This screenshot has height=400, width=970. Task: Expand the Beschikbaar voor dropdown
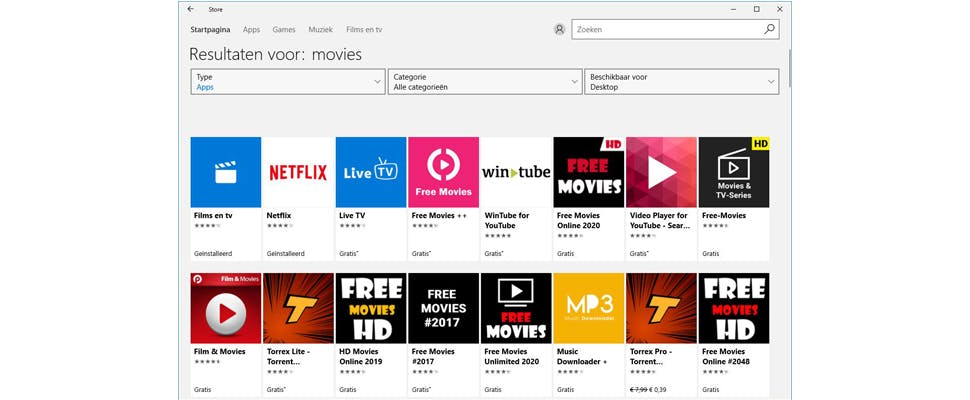(x=682, y=82)
